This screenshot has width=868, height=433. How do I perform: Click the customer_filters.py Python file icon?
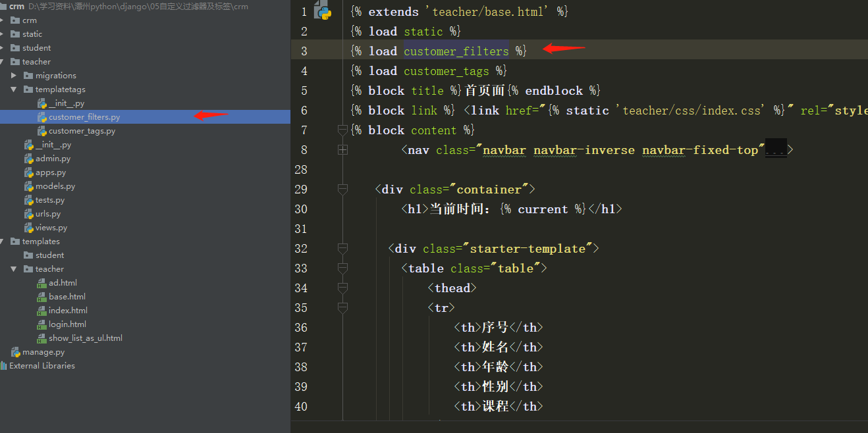click(x=42, y=117)
